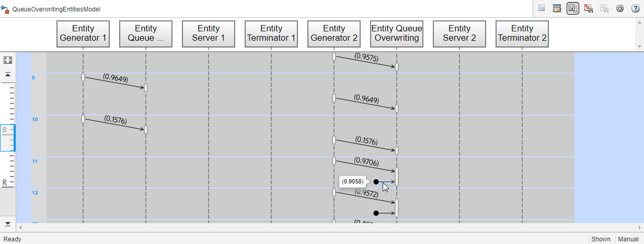Viewport: 644px width, 244px height.
Task: Select the Entity Server 2 lifeline header
Action: 459,33
